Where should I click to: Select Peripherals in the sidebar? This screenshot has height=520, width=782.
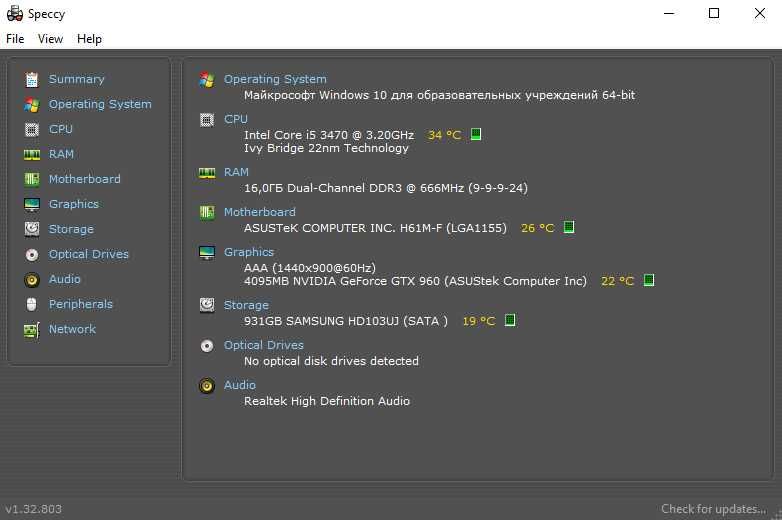81,304
